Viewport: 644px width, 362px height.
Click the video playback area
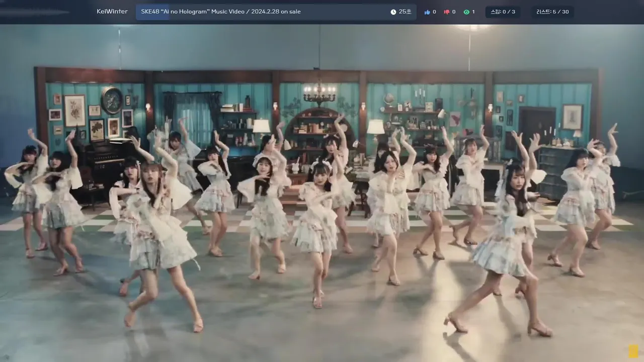[322, 193]
